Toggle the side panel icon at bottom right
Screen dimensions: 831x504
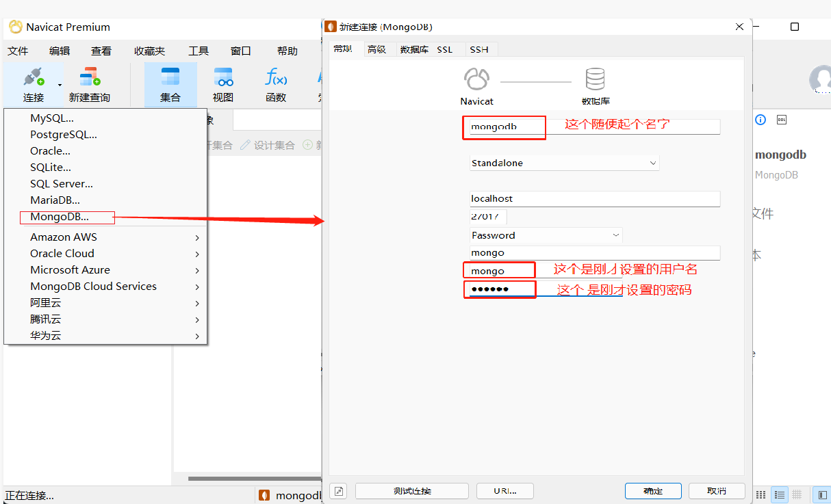click(821, 494)
